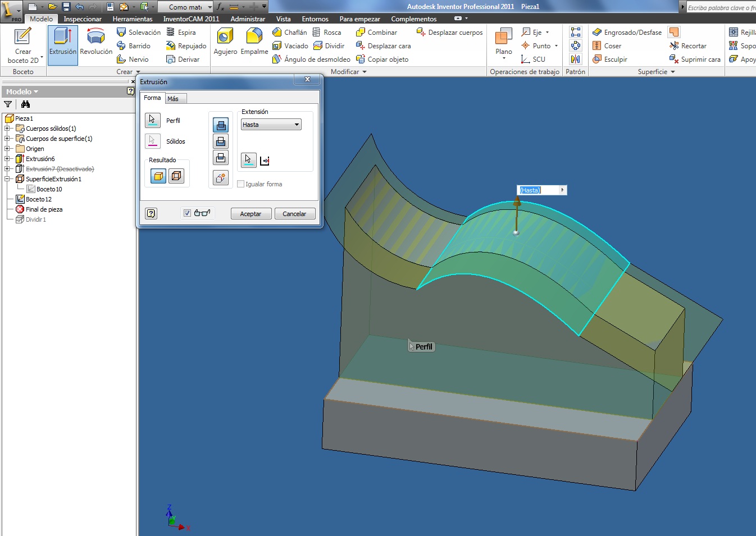This screenshot has height=536, width=756.
Task: Click the binoculars find icon in browser
Action: click(x=25, y=104)
